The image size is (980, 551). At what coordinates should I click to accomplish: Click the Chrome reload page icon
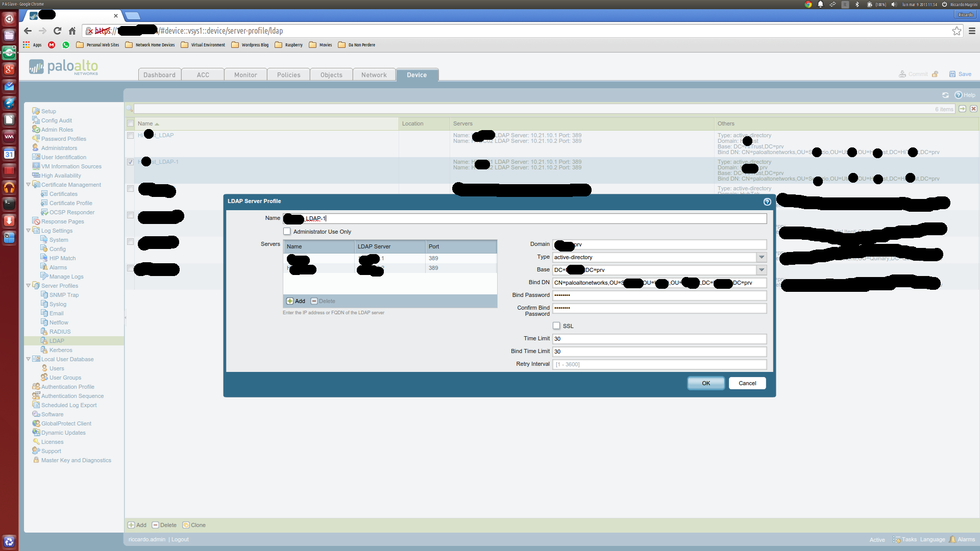pyautogui.click(x=57, y=31)
